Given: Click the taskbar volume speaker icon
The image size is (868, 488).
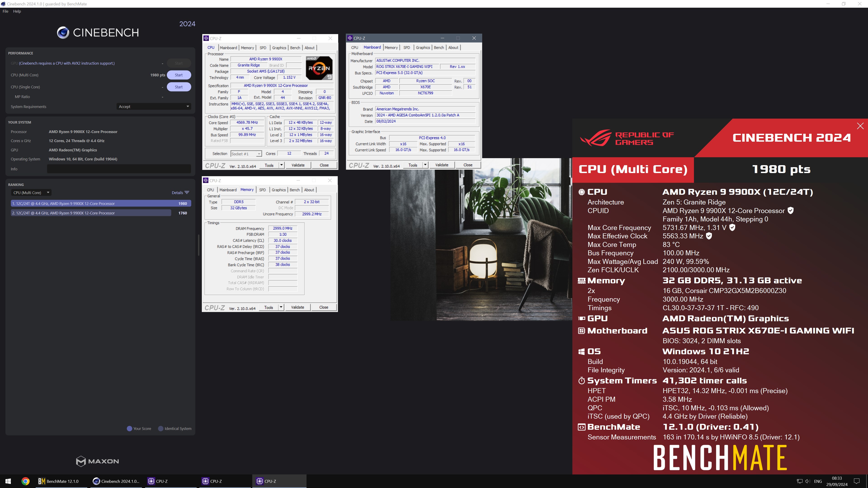Looking at the screenshot, I should (808, 481).
